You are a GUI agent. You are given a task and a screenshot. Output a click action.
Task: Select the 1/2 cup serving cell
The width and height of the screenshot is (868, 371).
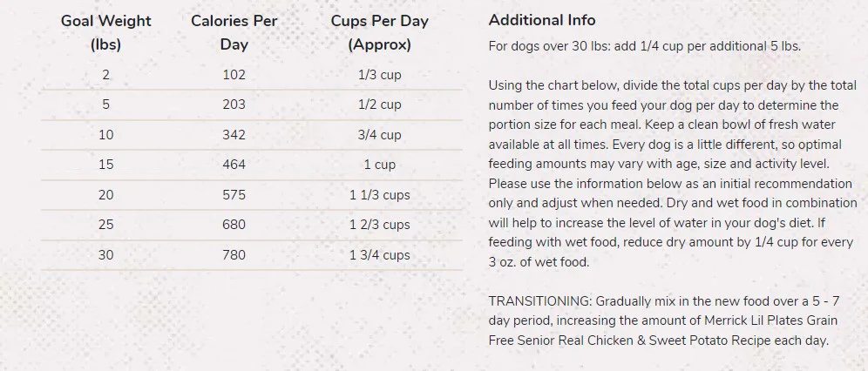click(x=380, y=105)
